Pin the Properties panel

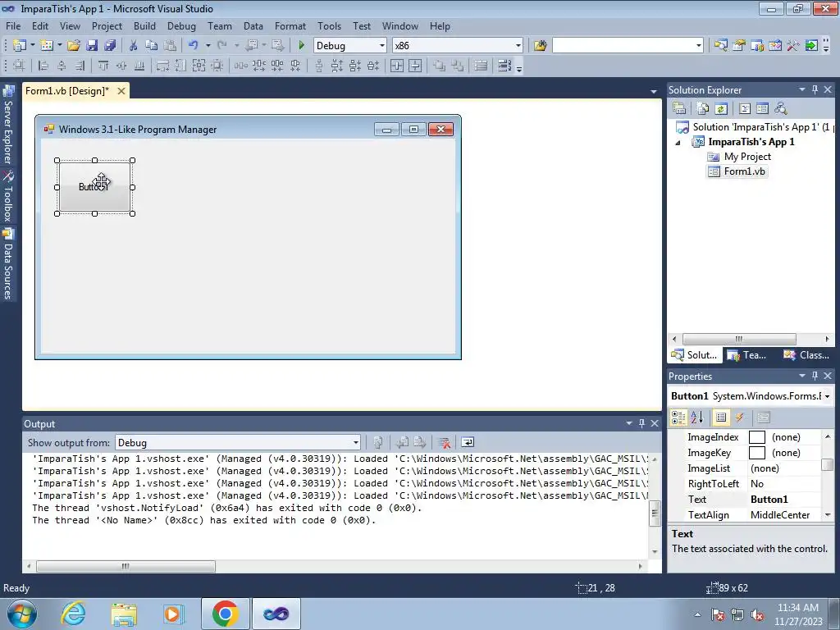[815, 376]
